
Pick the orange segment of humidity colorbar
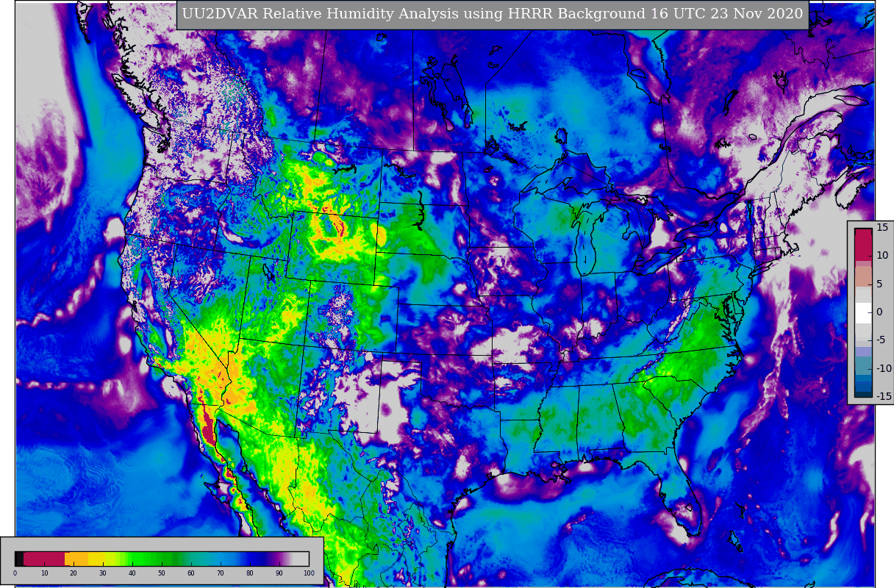pos(76,559)
